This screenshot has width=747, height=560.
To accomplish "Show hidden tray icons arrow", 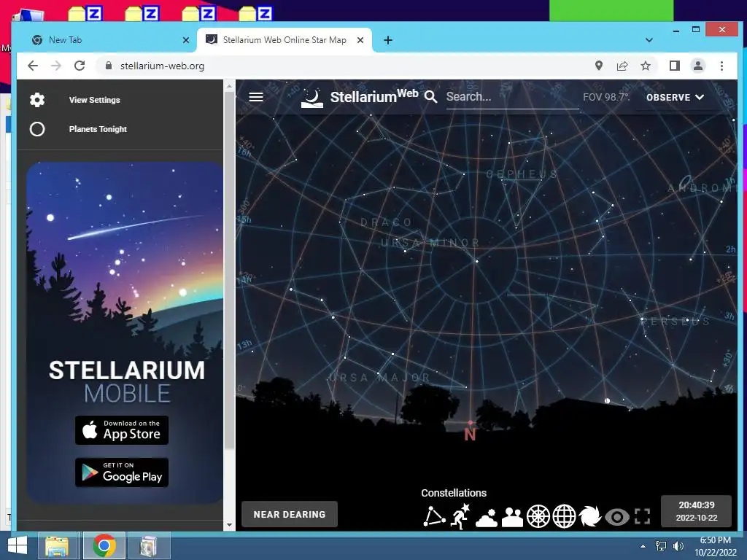I will pyautogui.click(x=643, y=546).
